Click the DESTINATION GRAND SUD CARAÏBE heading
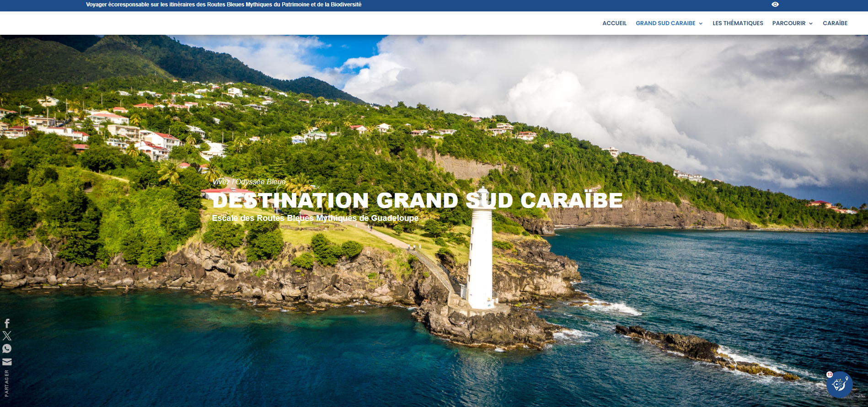The height and width of the screenshot is (407, 868). (417, 201)
